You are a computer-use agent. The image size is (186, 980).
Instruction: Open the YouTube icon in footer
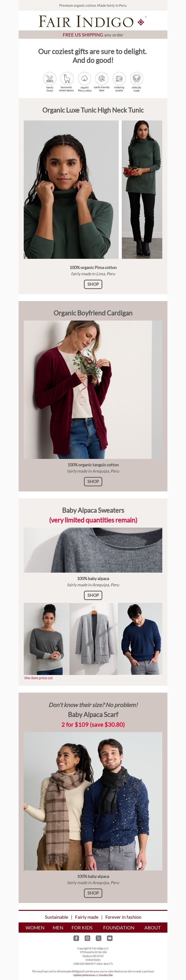[110, 938]
